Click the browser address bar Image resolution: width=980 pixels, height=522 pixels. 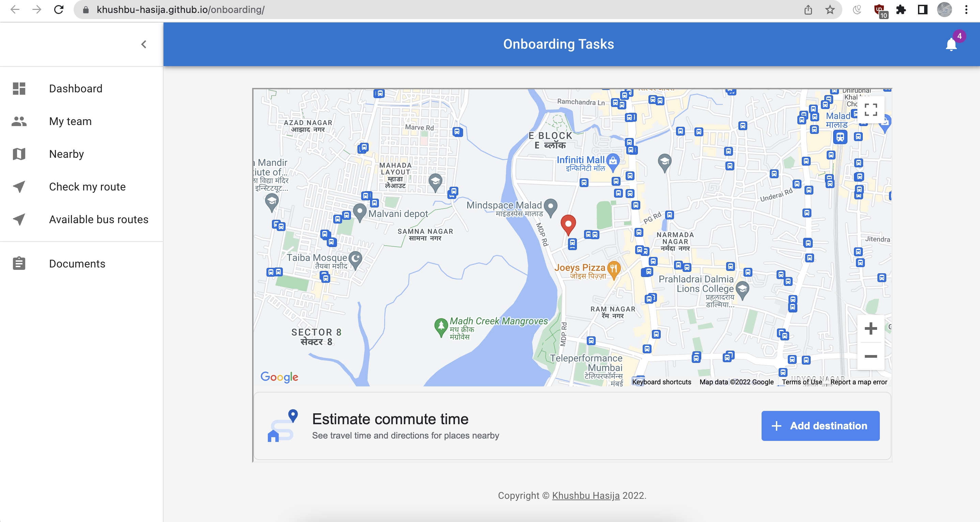tap(418, 10)
